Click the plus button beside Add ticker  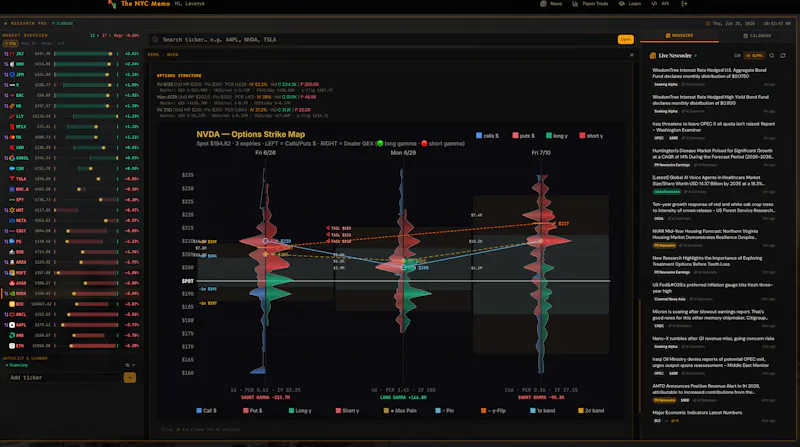coord(130,378)
